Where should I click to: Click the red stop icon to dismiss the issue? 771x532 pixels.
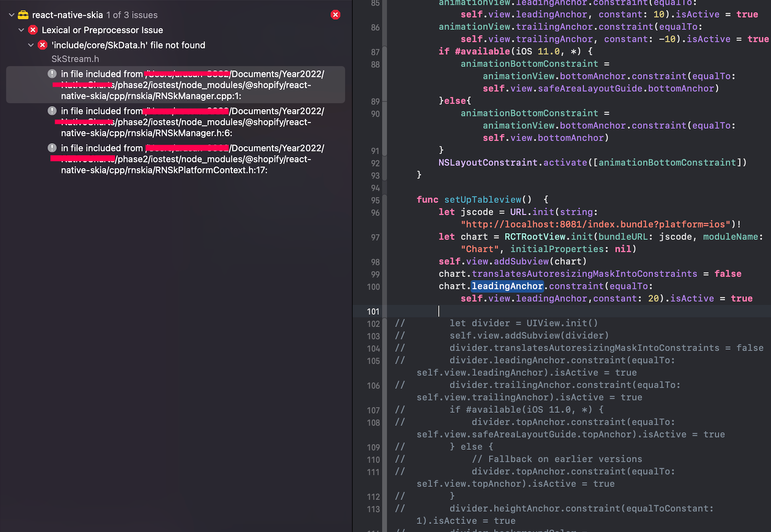tap(335, 15)
